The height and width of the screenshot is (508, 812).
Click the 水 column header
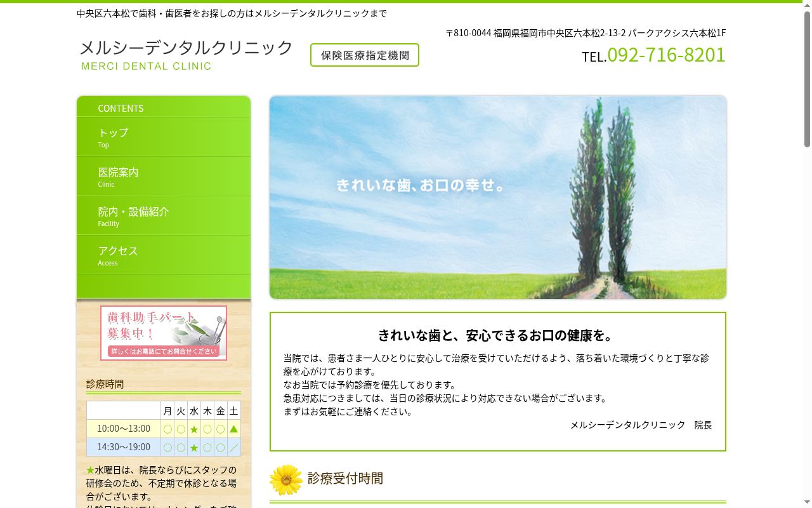[194, 411]
